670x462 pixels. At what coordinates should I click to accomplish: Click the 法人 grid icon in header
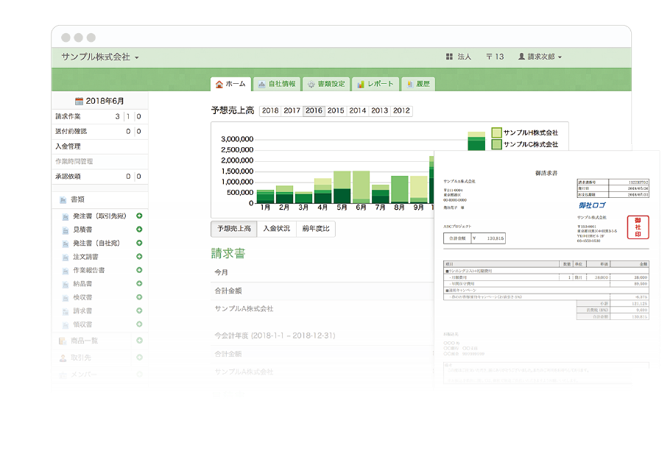click(449, 57)
